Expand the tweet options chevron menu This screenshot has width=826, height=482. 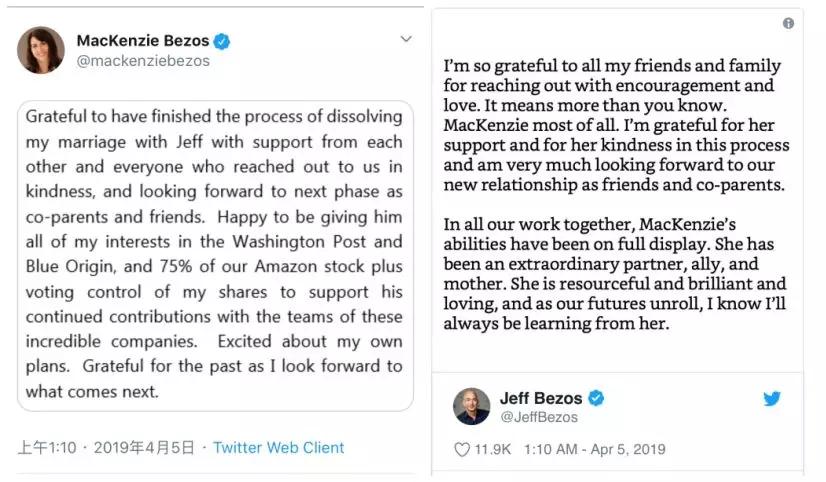tap(406, 39)
